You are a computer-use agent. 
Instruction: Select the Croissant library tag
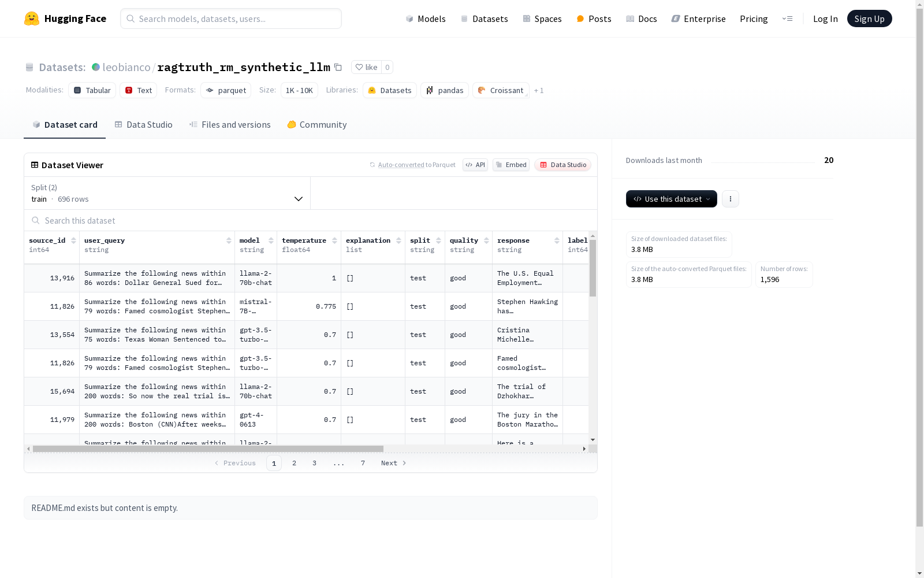point(501,90)
